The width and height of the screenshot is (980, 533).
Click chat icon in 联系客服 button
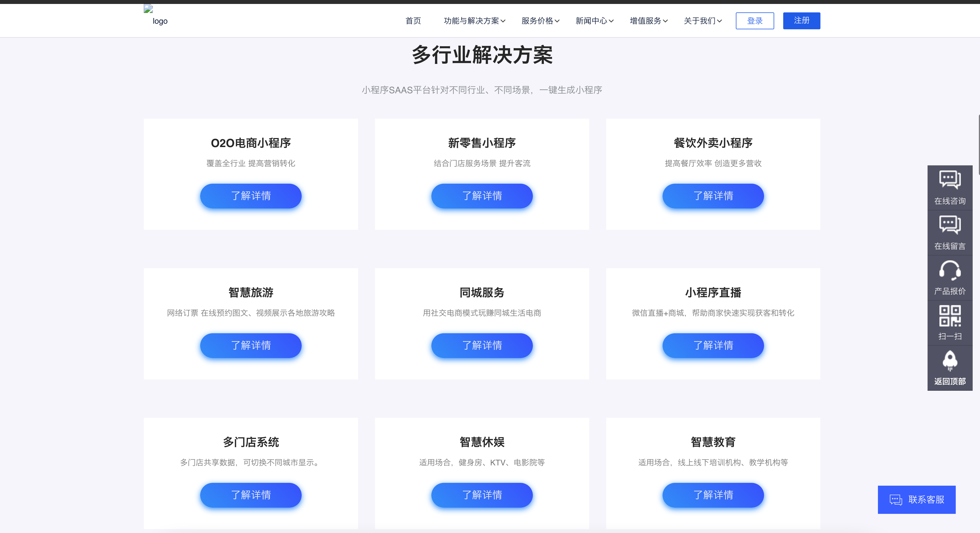895,499
